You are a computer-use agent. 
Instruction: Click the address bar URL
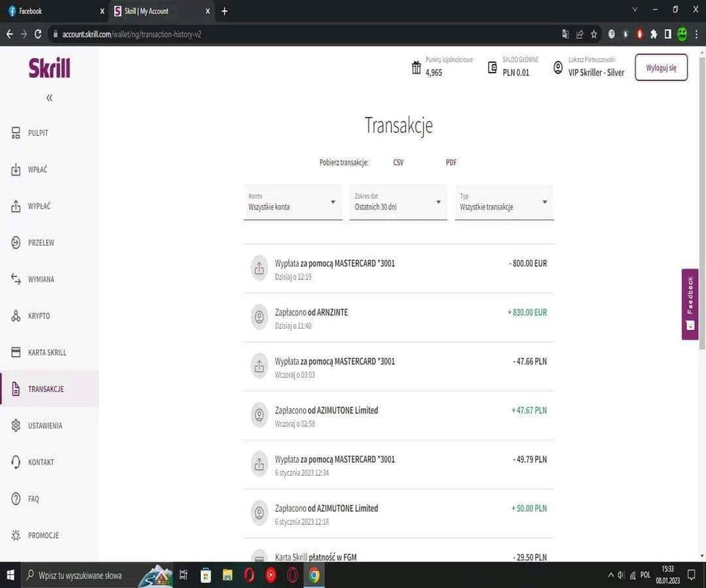[132, 35]
